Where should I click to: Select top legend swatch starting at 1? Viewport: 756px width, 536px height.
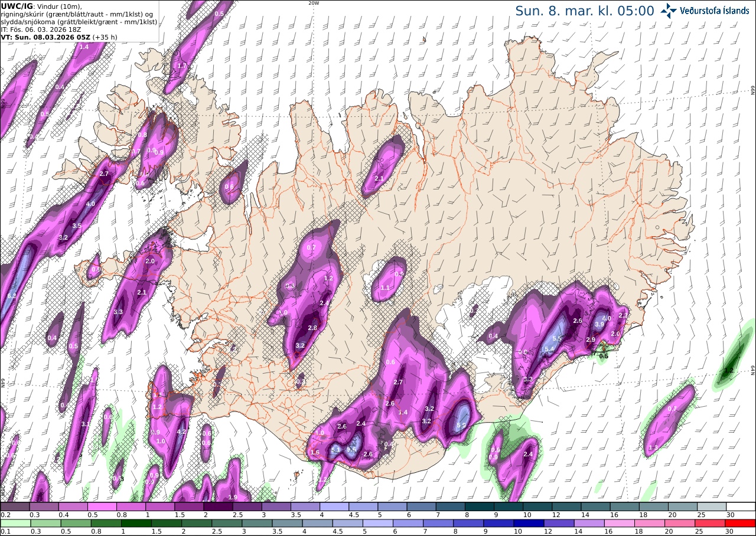[x=159, y=506]
